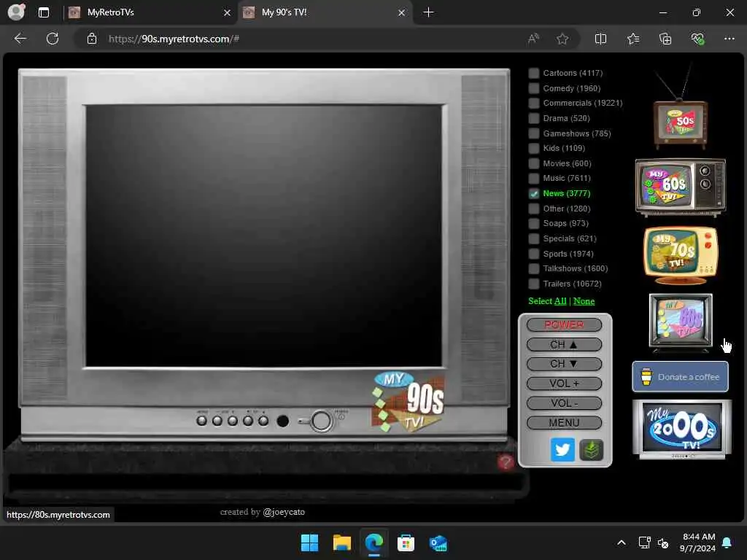The width and height of the screenshot is (747, 560).
Task: Check the Talkshows (1600) checkbox
Action: point(533,268)
